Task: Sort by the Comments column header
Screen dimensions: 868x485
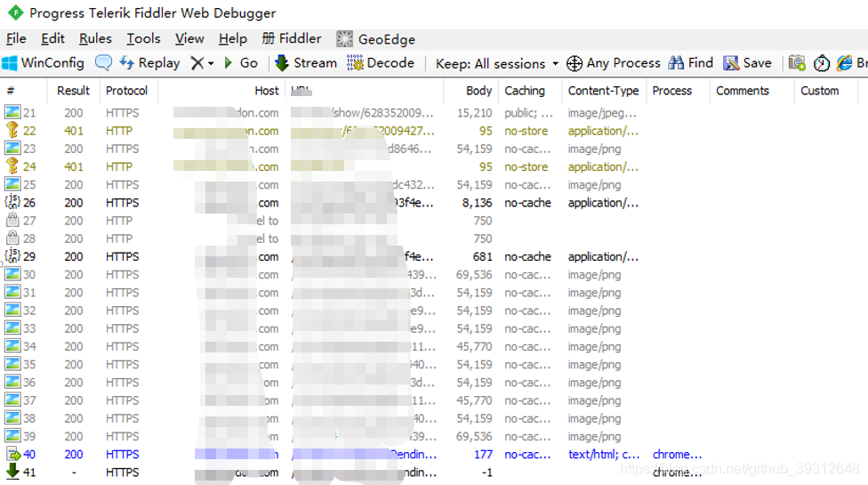Action: click(x=743, y=91)
